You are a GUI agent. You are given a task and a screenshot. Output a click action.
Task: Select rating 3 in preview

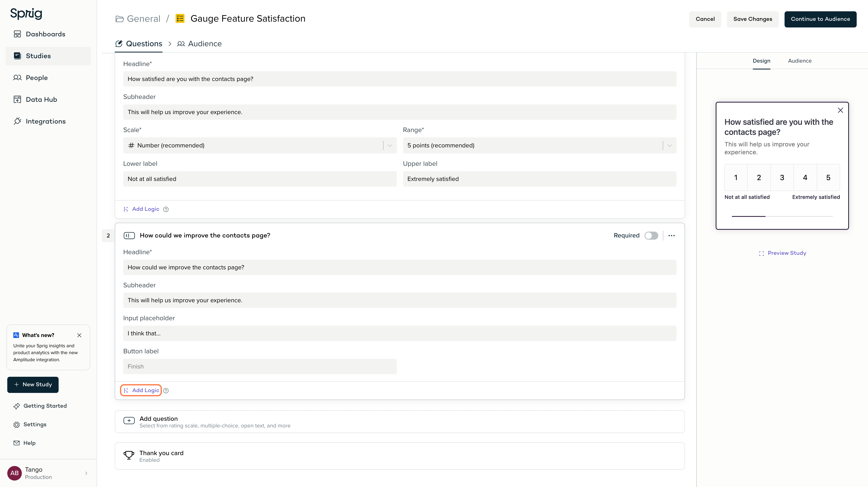(782, 177)
